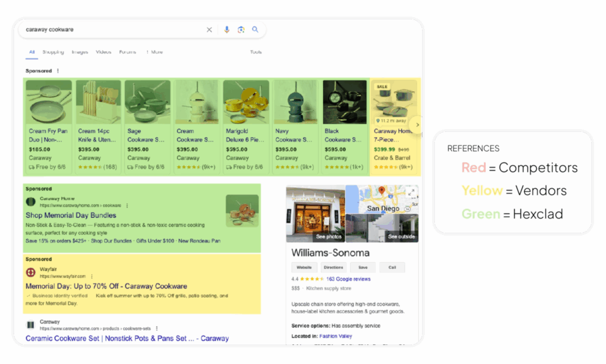Click the magnifying glass search icon
The image size is (606, 364).
255,30
